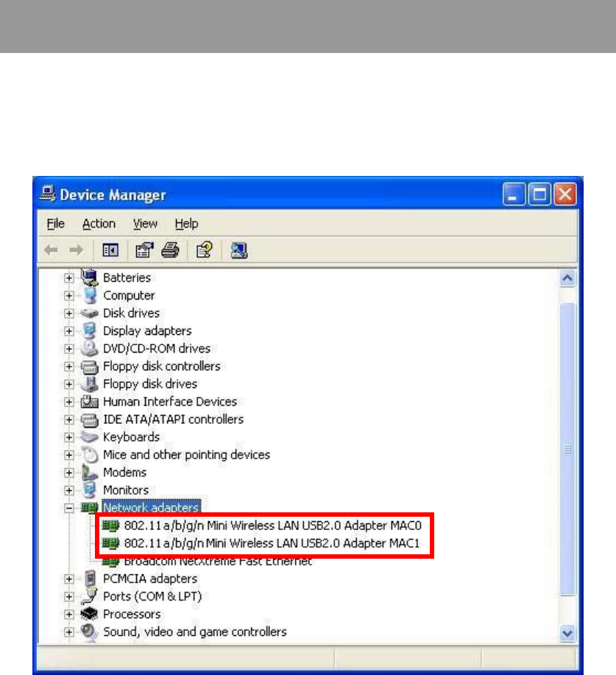Click the Computer category icon
Screen dimensions: 616x675
(x=90, y=296)
